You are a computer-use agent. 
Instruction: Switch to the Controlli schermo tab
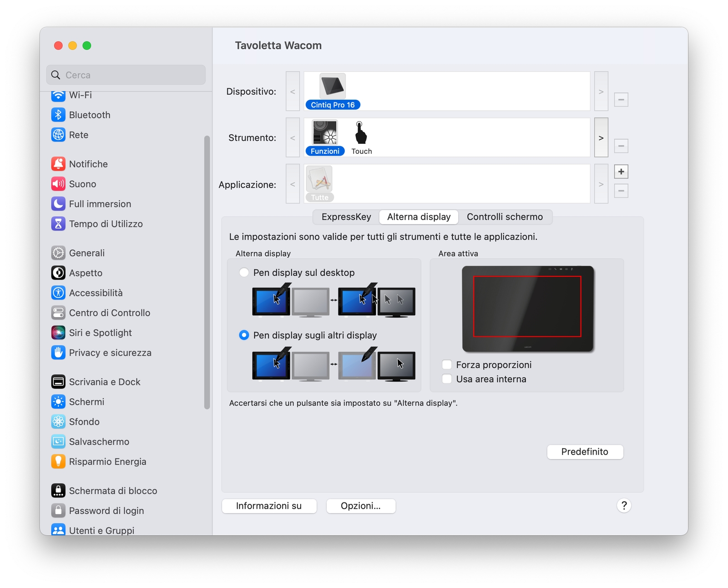(x=505, y=217)
